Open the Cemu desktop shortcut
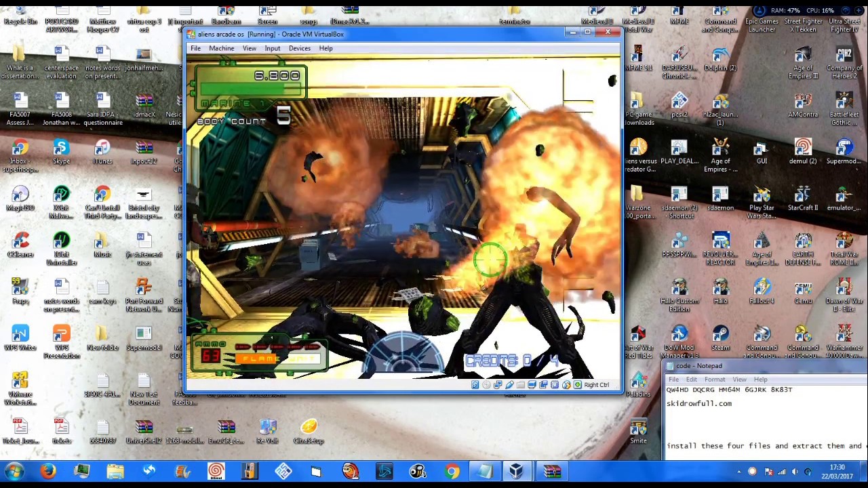 [x=803, y=291]
